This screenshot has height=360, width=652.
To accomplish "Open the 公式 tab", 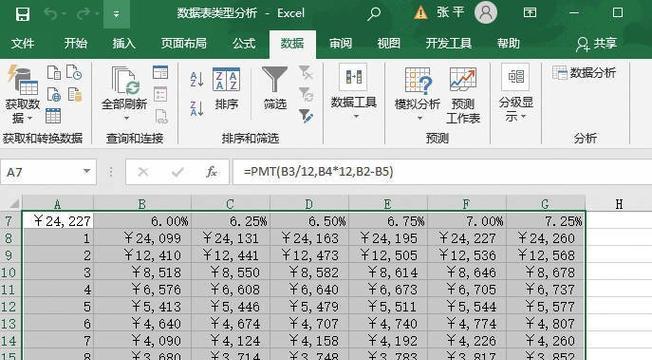I will [244, 43].
